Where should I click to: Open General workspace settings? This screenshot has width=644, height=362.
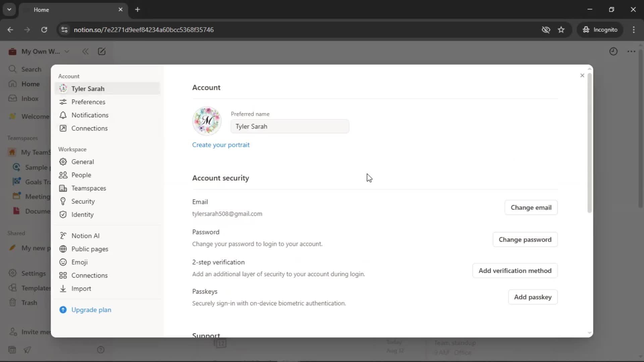[x=107, y=162]
